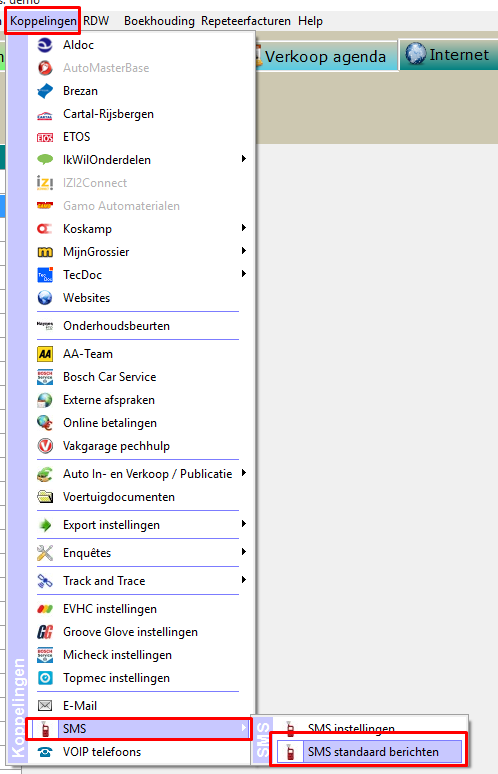This screenshot has height=774, width=498.
Task: Select Groove Glove instellingen entry text
Action: 130,632
